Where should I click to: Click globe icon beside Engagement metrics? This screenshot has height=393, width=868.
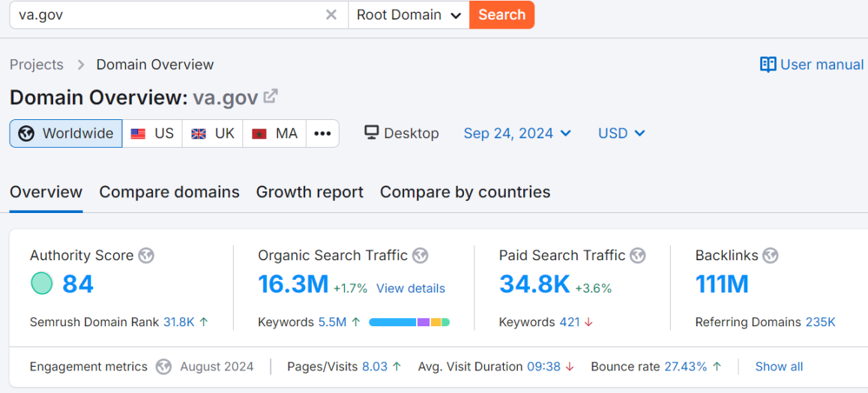click(x=163, y=367)
